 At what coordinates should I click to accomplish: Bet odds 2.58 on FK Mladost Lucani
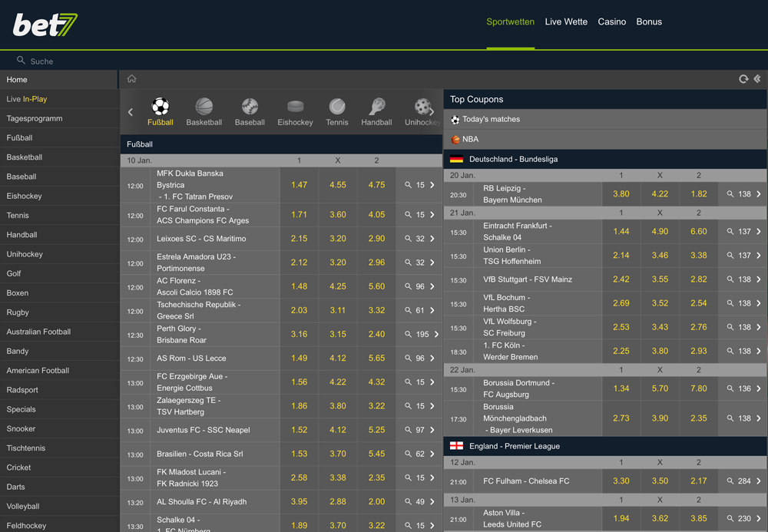300,477
